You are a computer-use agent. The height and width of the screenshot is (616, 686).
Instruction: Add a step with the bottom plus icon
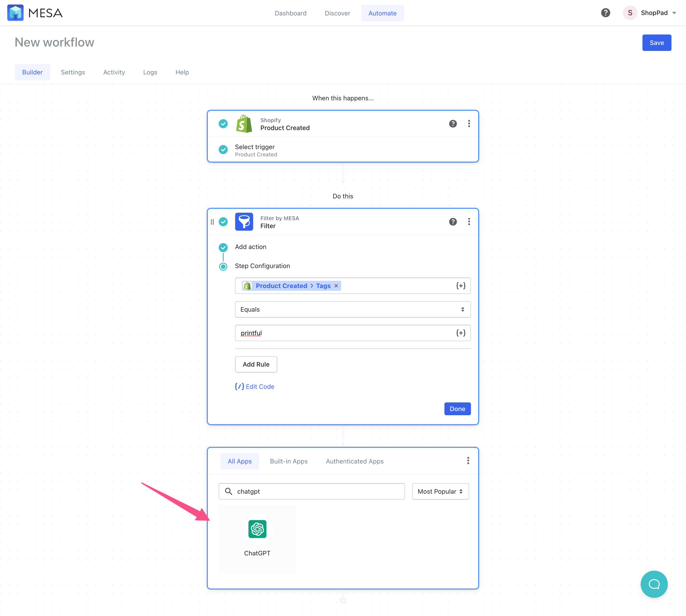point(343,600)
